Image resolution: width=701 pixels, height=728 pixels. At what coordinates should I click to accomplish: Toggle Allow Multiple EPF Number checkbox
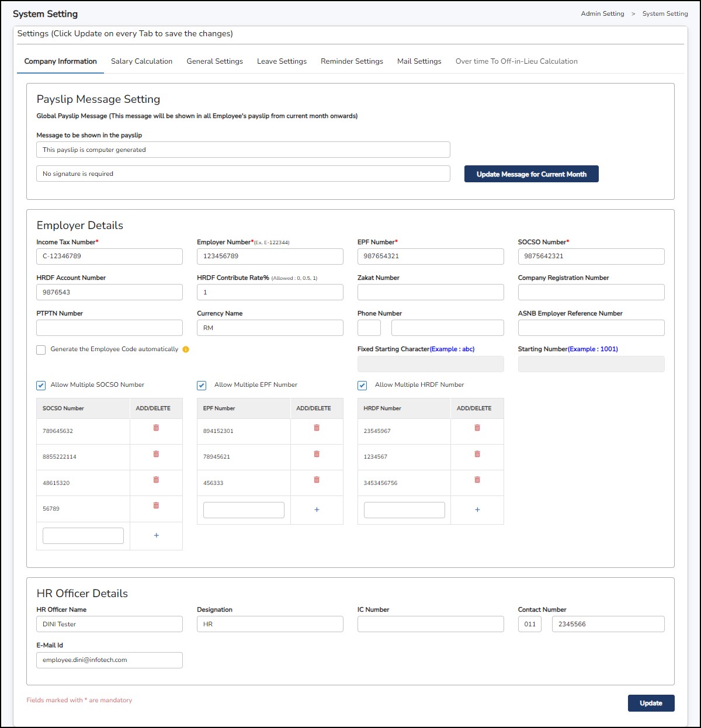(202, 386)
